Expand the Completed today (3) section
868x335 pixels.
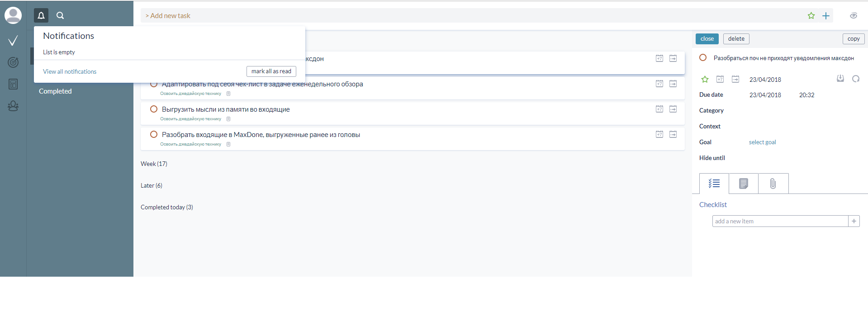(166, 207)
